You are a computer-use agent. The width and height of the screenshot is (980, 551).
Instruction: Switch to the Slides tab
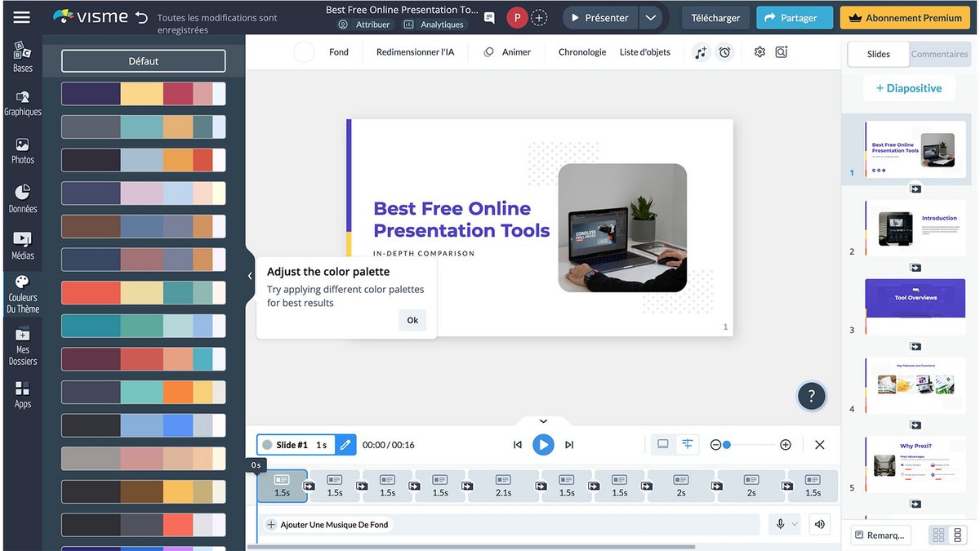tap(879, 54)
